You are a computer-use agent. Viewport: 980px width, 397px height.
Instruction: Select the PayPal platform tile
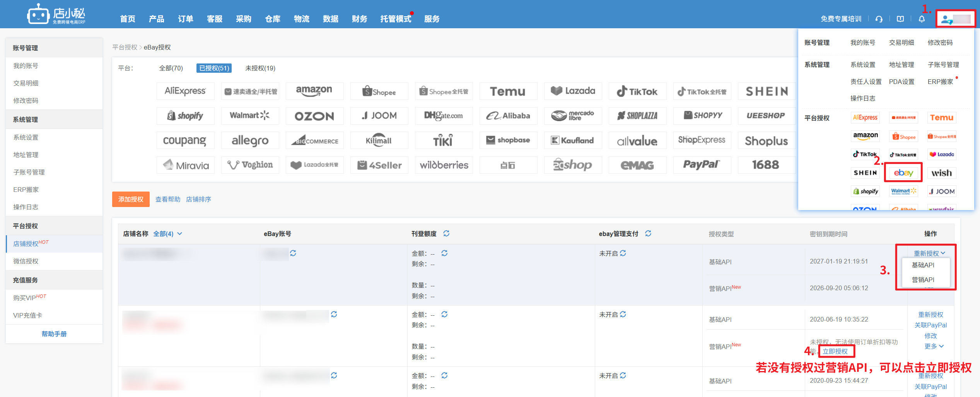[x=702, y=165]
